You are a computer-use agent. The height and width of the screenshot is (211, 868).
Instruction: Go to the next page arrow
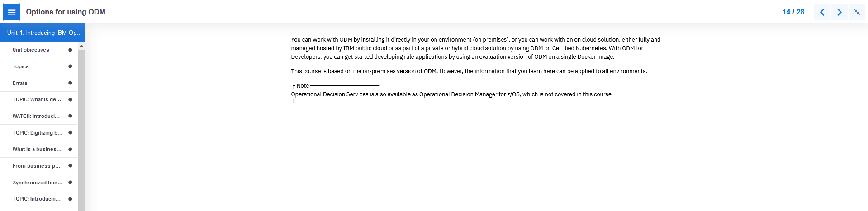click(839, 12)
